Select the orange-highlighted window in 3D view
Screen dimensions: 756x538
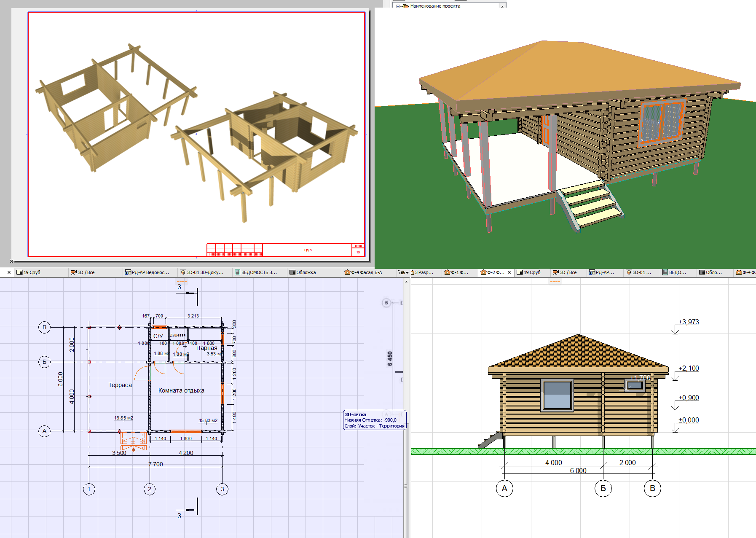(661, 121)
